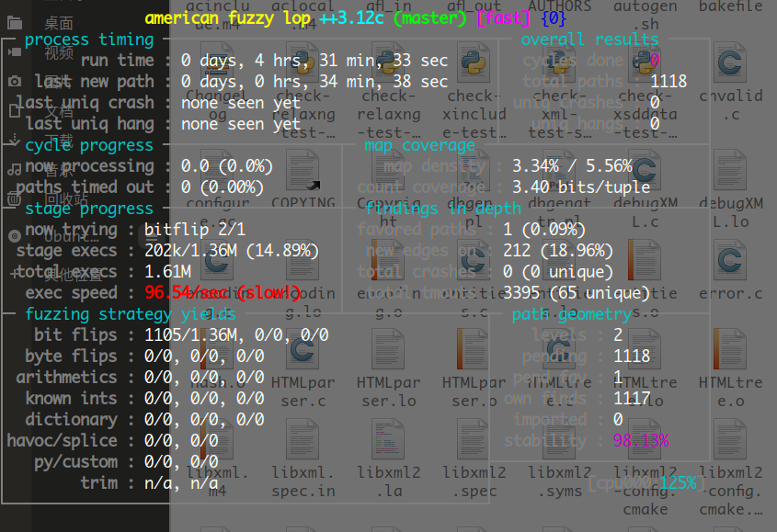The image size is (777, 532).
Task: Click the afl_out folder name label
Action: (474, 6)
